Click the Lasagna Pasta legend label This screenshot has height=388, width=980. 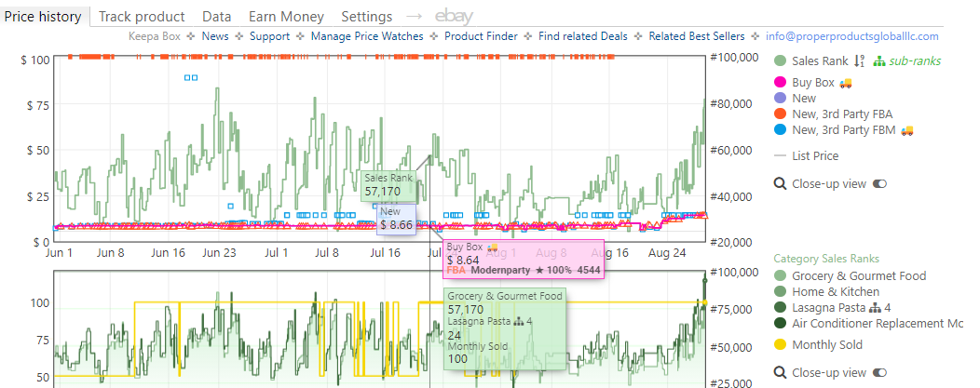pyautogui.click(x=829, y=308)
